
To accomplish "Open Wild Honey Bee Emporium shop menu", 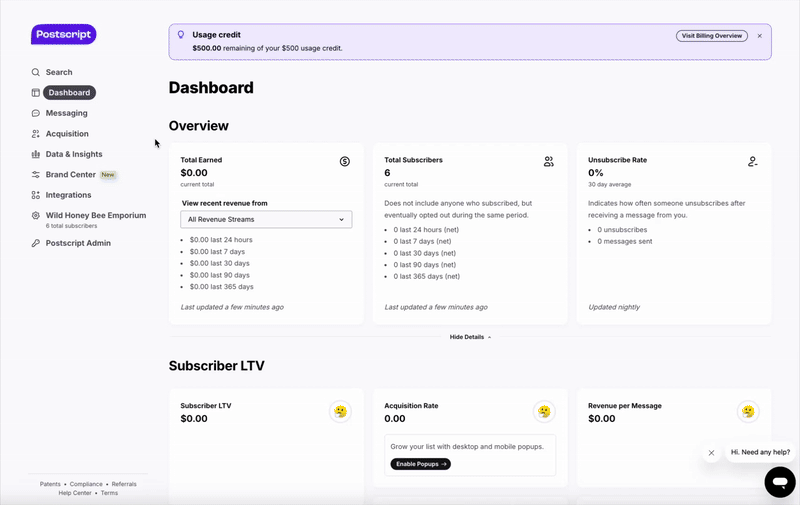I will pos(96,215).
